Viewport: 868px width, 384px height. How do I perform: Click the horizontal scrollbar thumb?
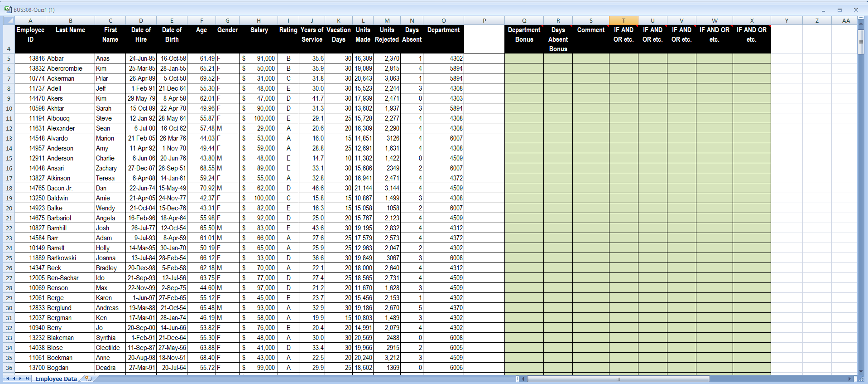[x=618, y=379]
